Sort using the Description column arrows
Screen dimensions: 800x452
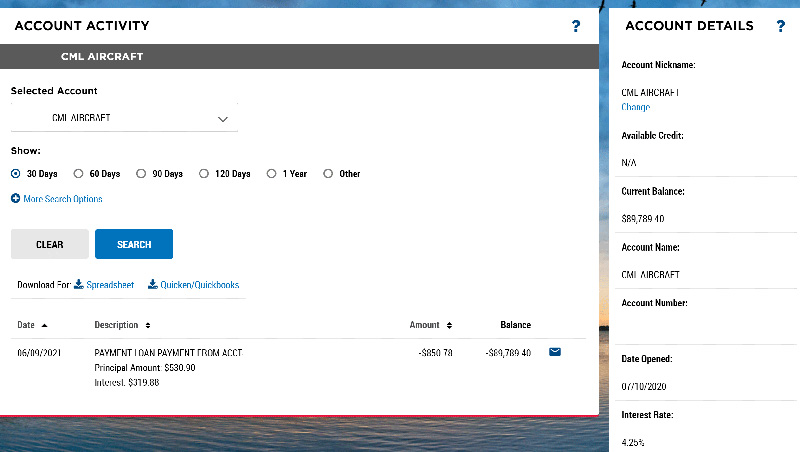pyautogui.click(x=148, y=325)
